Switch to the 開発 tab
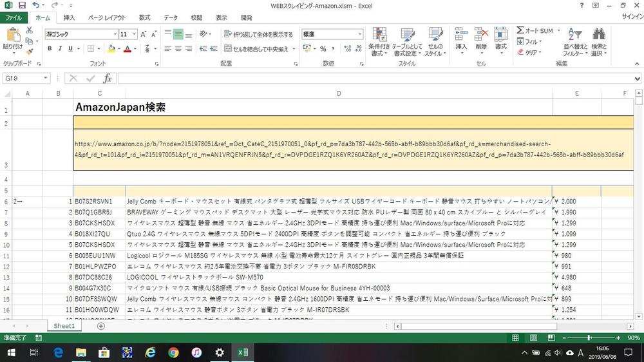Screen dimensions: 644x362 (x=247, y=17)
